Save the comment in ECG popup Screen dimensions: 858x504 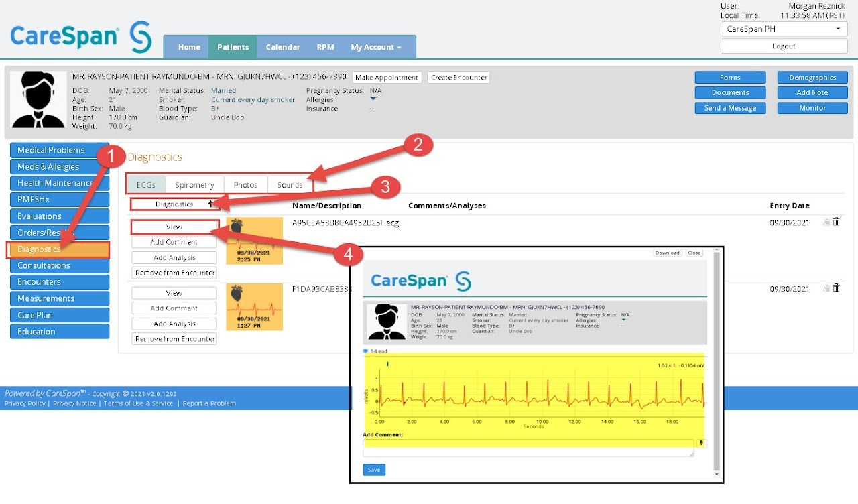tap(374, 470)
